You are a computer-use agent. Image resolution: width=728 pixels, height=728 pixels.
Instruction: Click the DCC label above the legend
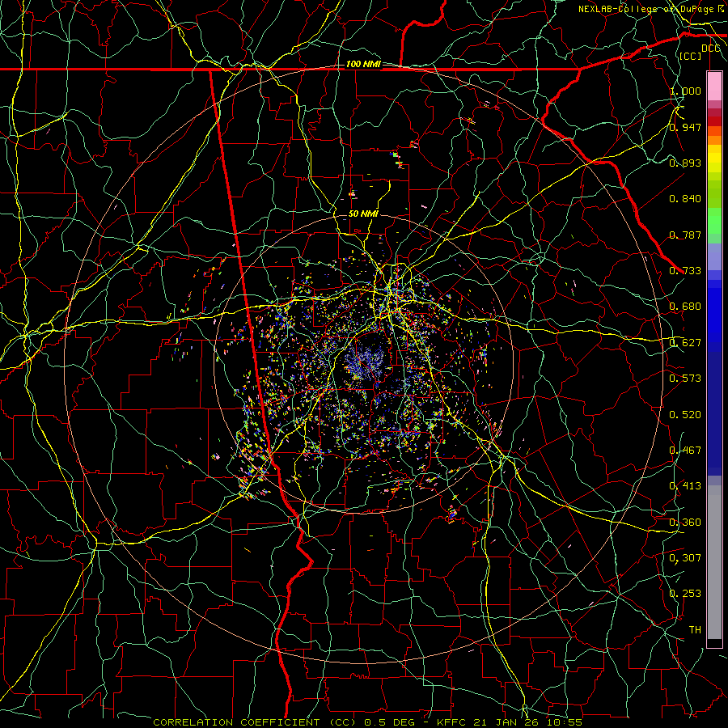pos(710,49)
